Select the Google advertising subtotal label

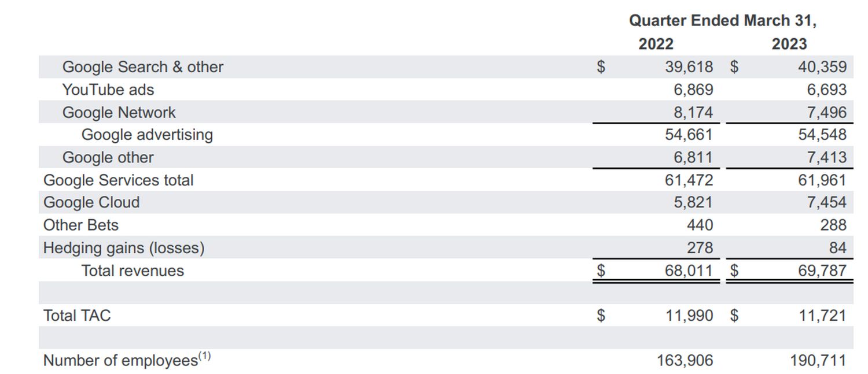[147, 135]
